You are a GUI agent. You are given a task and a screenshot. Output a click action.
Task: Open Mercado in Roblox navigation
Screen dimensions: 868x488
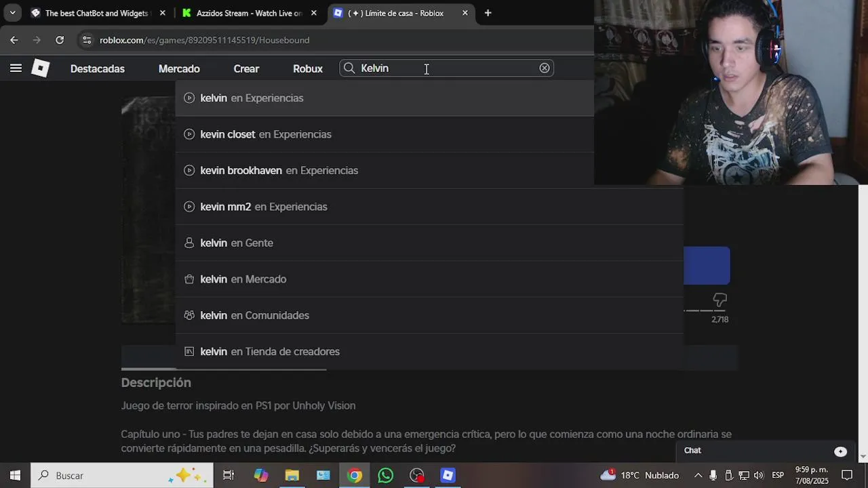point(179,68)
